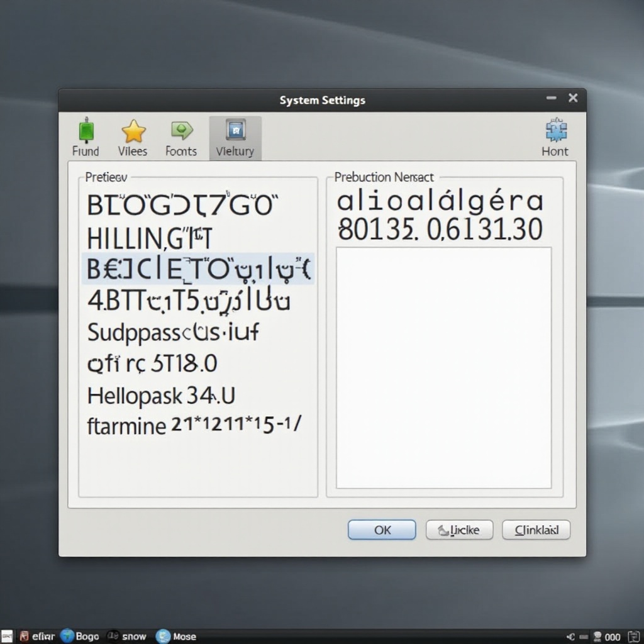Click the volume icon in system tray

tap(570, 637)
